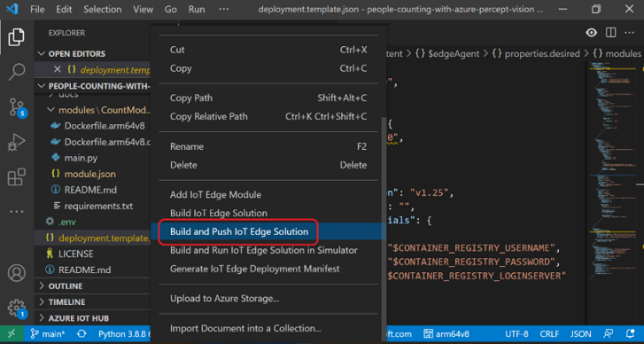
Task: Open the Manage gear icon
Action: (x=17, y=309)
